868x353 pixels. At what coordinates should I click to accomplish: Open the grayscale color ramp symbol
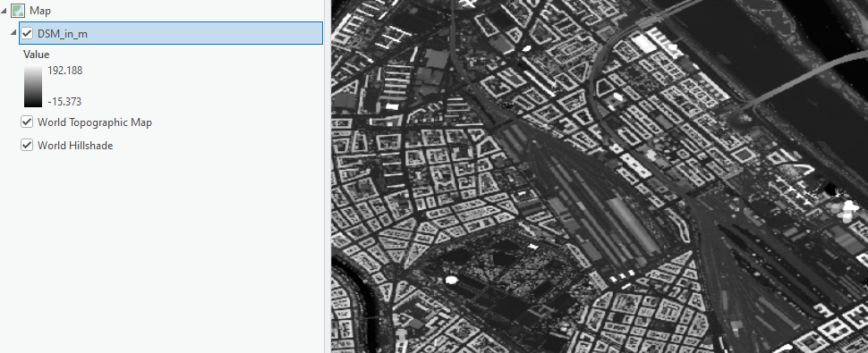(32, 87)
